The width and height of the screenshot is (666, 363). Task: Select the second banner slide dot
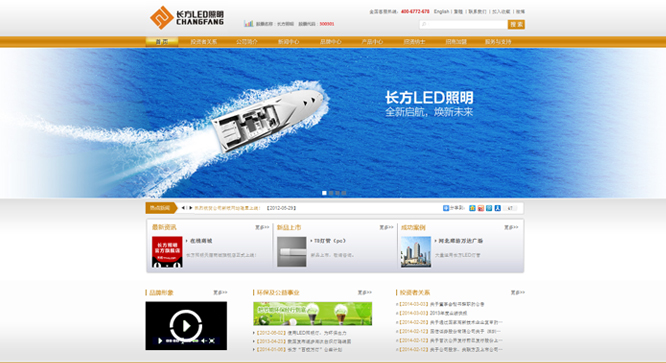tap(331, 193)
